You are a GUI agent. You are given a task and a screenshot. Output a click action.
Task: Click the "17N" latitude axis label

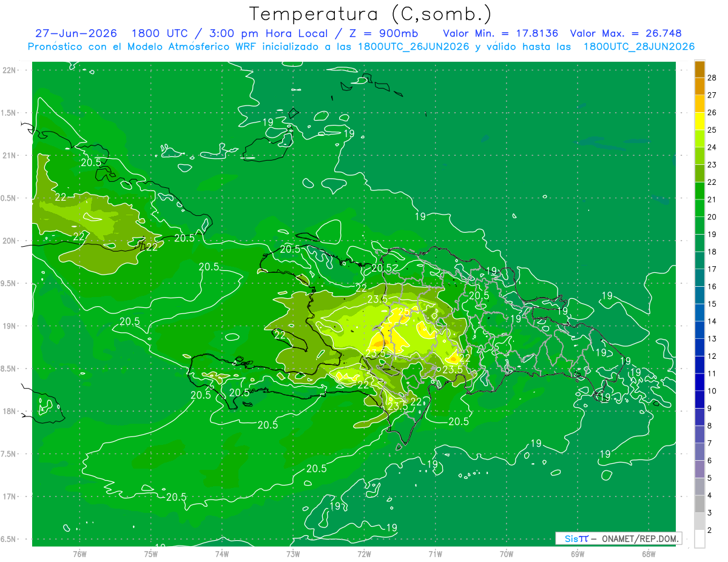pyautogui.click(x=10, y=497)
